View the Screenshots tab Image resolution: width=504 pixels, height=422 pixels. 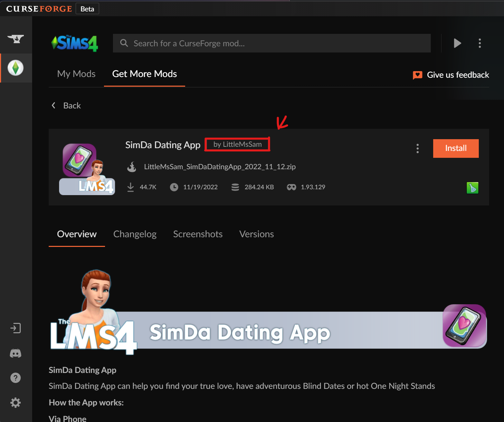tap(198, 234)
